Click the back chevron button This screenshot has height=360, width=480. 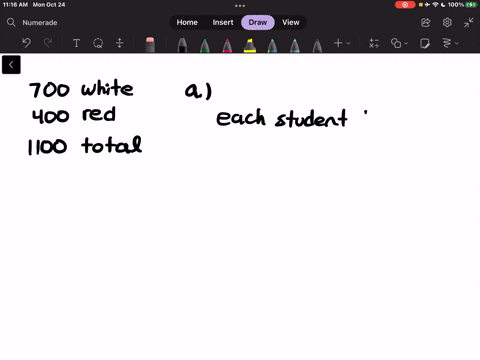pos(11,65)
